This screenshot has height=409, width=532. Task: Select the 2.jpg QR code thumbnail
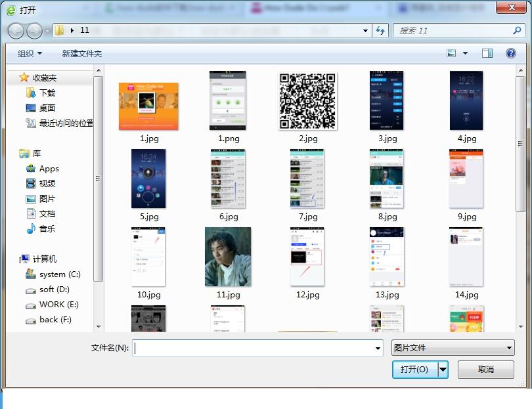308,101
